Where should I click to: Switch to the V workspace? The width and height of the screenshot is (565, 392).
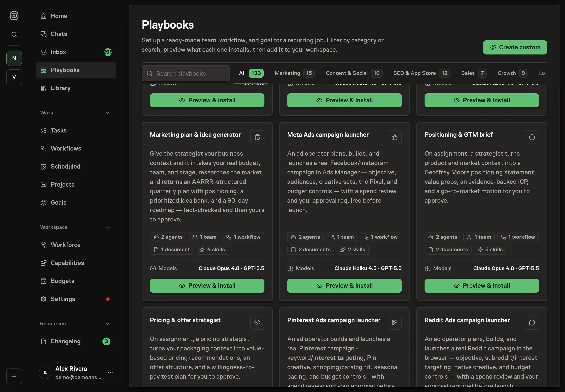coord(14,77)
